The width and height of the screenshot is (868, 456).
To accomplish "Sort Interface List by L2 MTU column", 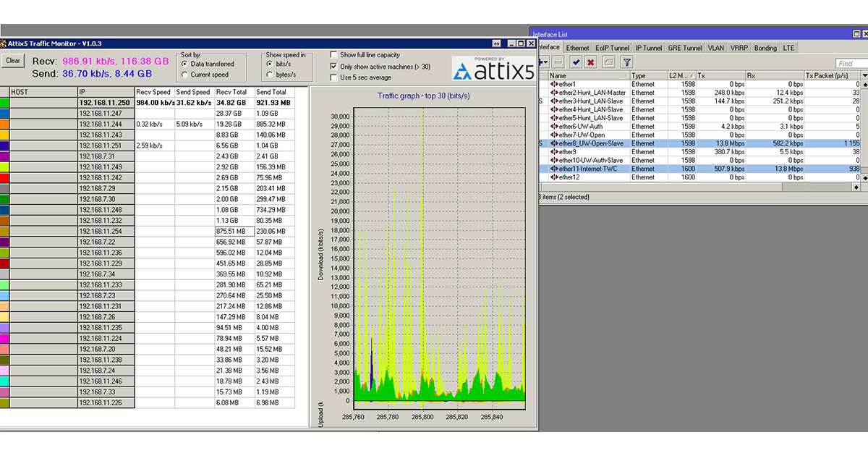I will pos(681,75).
